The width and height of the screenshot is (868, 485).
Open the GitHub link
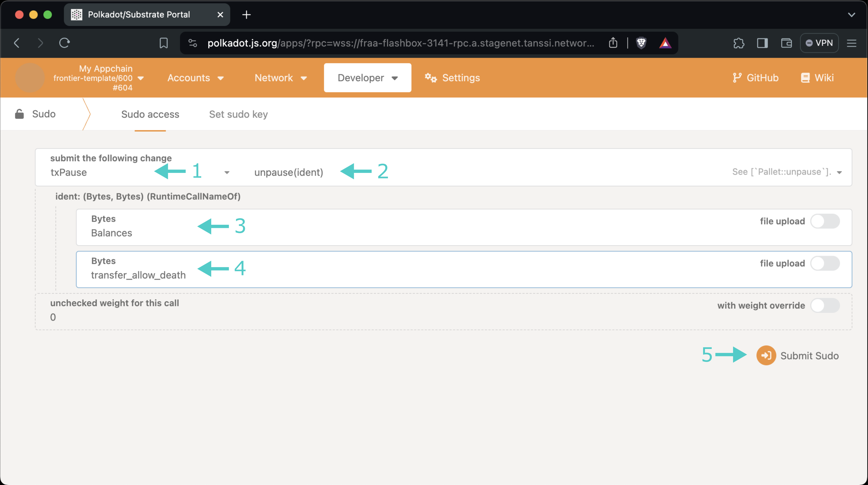point(755,78)
